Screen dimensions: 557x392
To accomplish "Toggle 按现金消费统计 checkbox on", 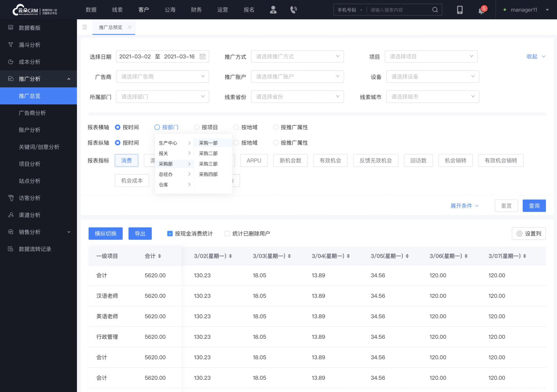I will click(169, 234).
